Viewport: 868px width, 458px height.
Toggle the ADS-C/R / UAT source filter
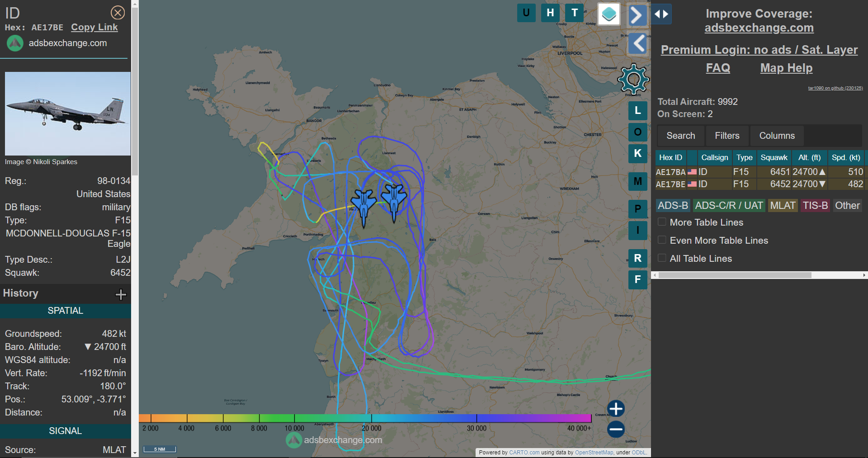[729, 206]
